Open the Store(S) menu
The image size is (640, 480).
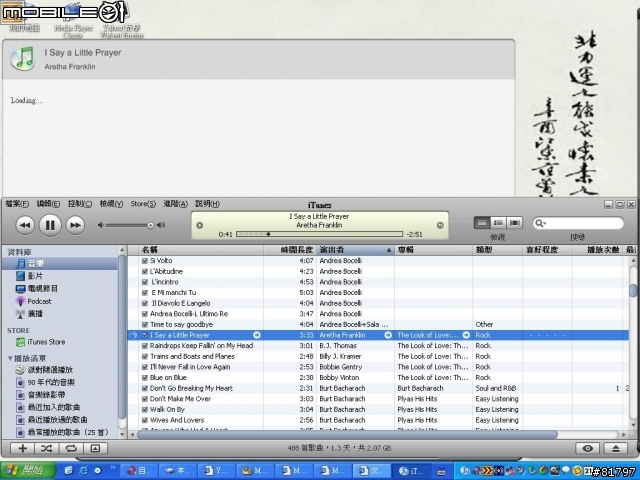coord(143,204)
